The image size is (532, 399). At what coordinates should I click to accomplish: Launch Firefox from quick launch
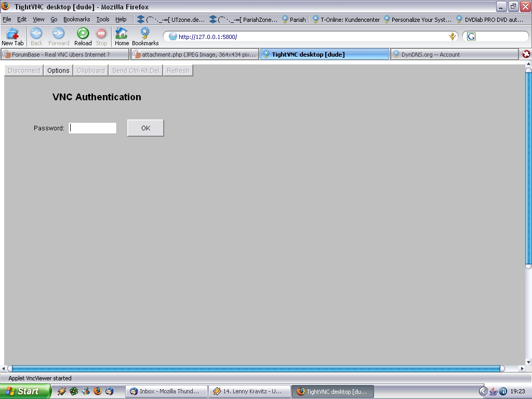point(98,391)
